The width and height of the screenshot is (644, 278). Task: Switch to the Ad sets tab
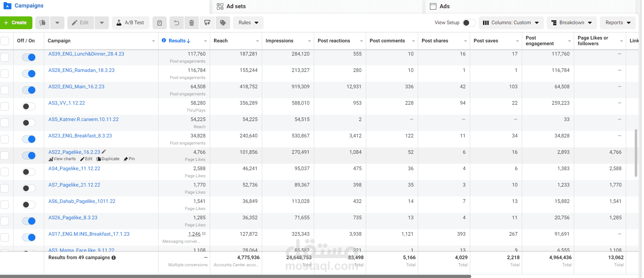coord(236,6)
